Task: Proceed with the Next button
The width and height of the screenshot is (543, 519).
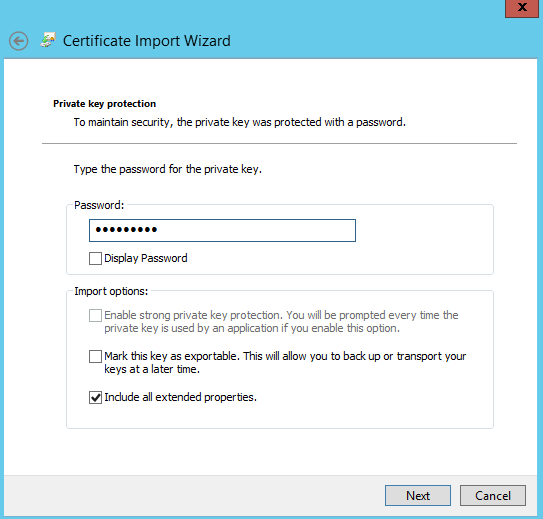Action: (418, 495)
